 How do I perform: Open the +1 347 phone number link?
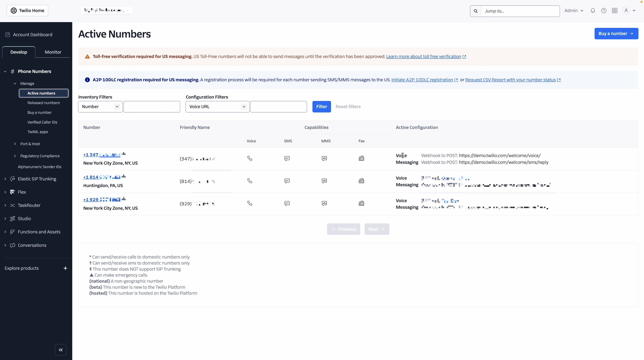102,155
